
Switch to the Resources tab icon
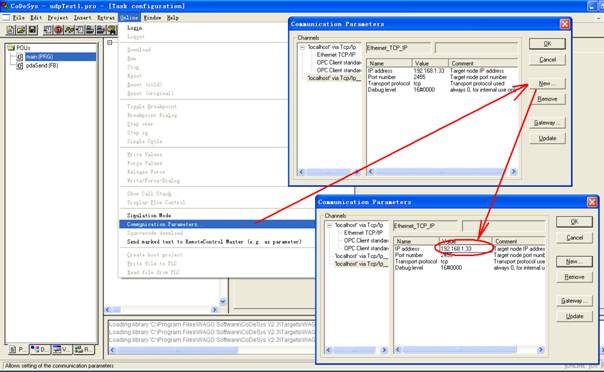[x=84, y=349]
